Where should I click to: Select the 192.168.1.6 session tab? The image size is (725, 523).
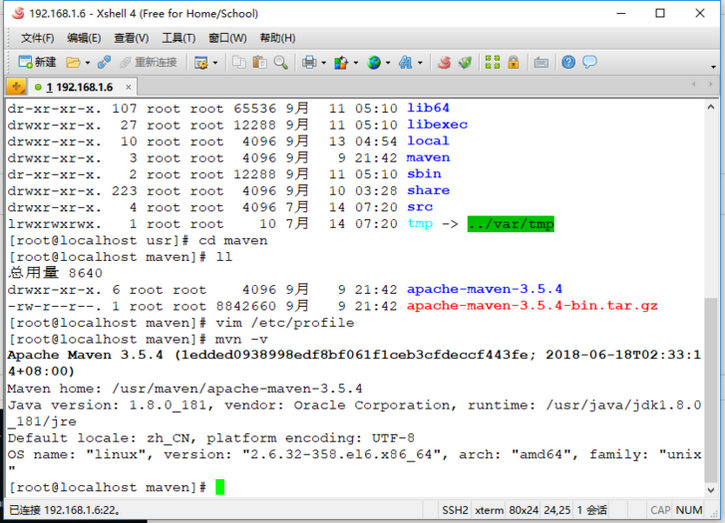pos(75,87)
